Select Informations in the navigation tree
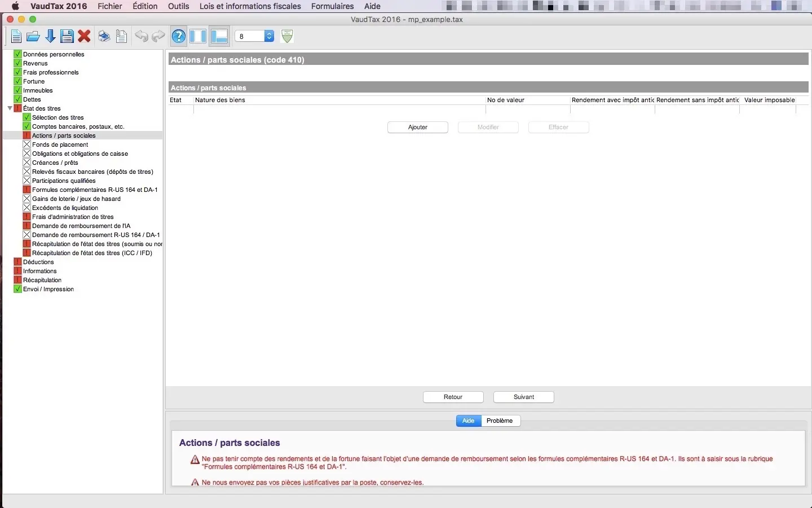 40,271
